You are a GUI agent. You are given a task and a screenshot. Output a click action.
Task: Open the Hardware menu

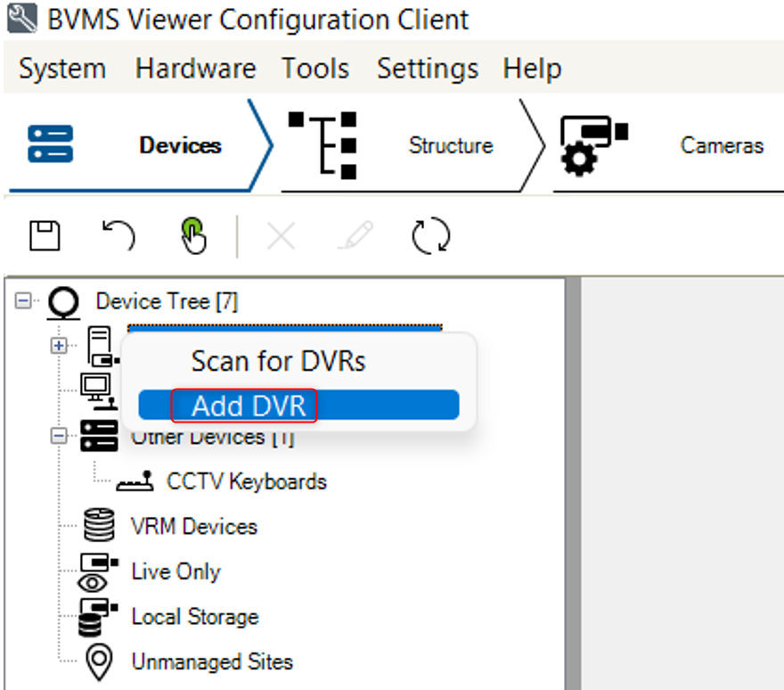tap(195, 69)
